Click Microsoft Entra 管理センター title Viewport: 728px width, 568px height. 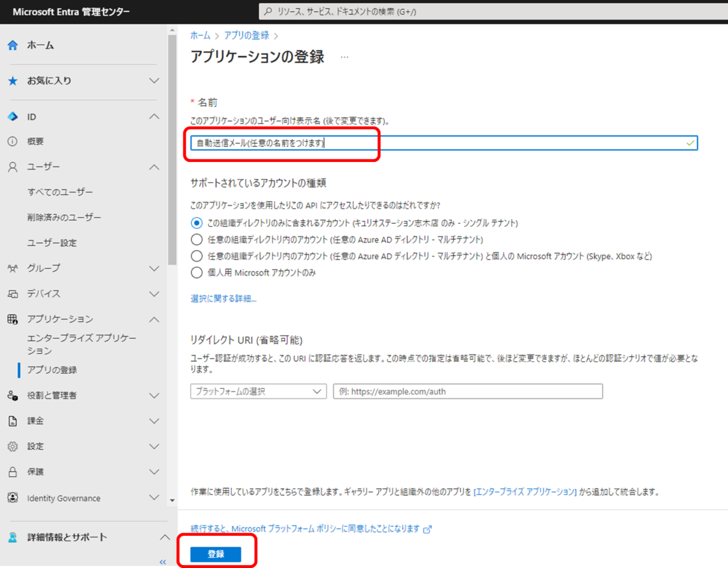(x=71, y=12)
